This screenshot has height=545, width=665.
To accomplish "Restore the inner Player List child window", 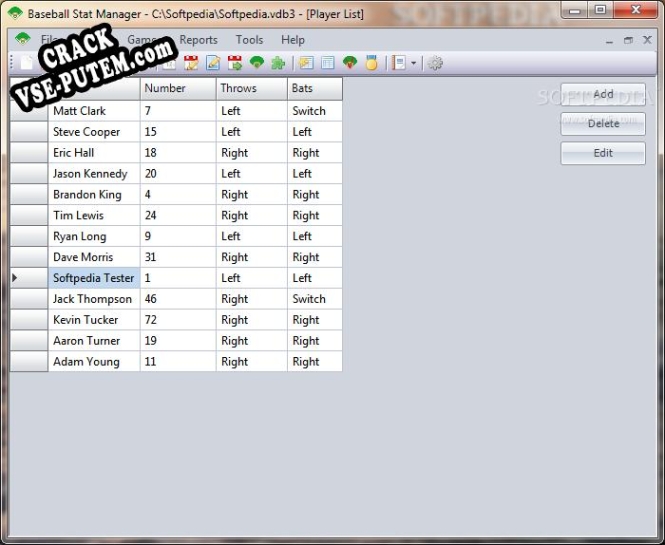I will [x=628, y=40].
